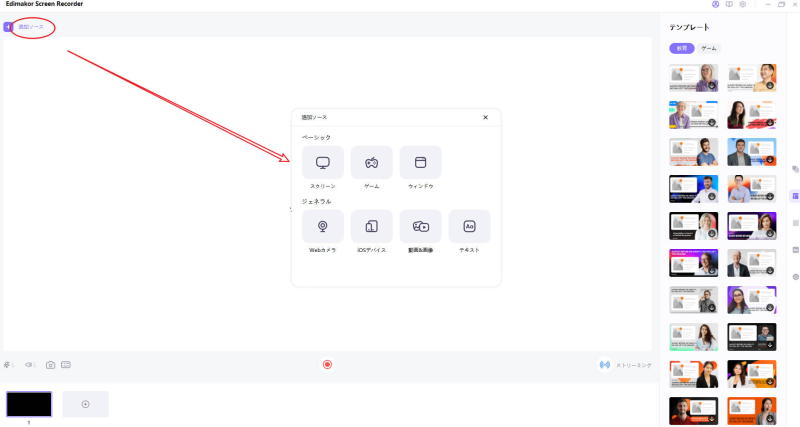Screen dimensions: 800x427
Task: Pick the ウィンドウ (Window) source icon
Action: [x=420, y=162]
